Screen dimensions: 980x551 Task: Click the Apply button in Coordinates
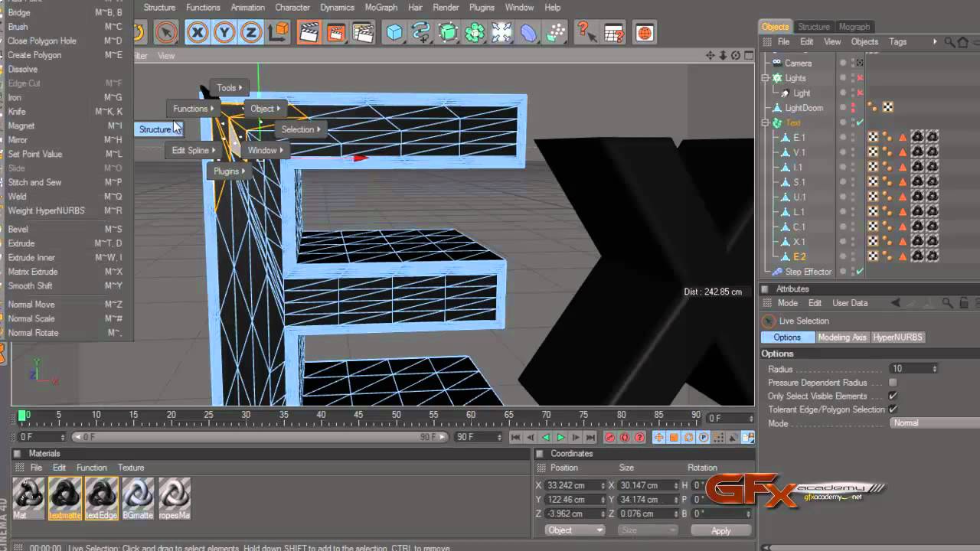coord(721,530)
